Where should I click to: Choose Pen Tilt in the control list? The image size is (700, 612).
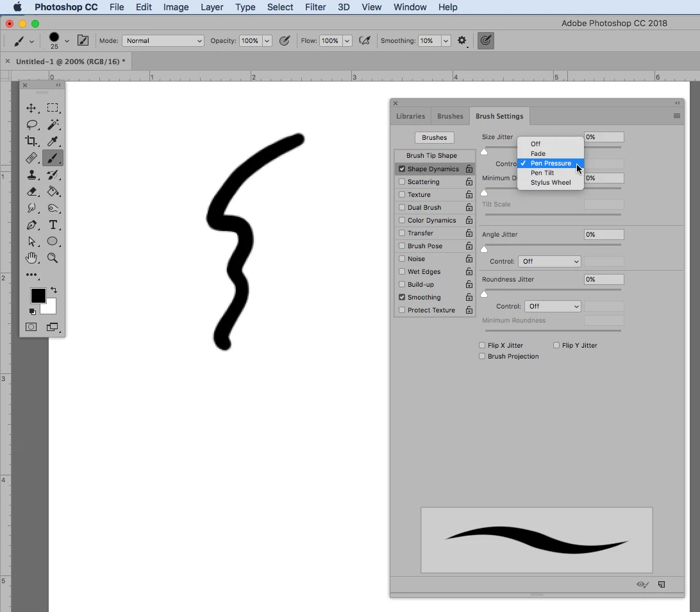(x=551, y=173)
